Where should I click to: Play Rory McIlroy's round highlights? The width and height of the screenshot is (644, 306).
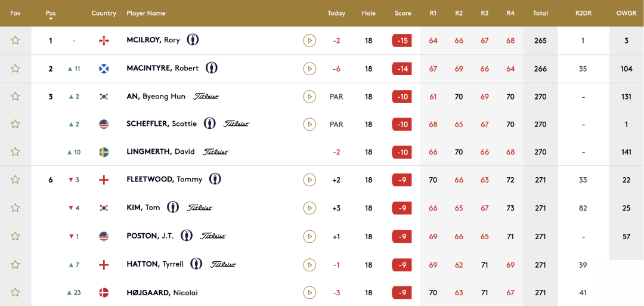[x=309, y=41]
